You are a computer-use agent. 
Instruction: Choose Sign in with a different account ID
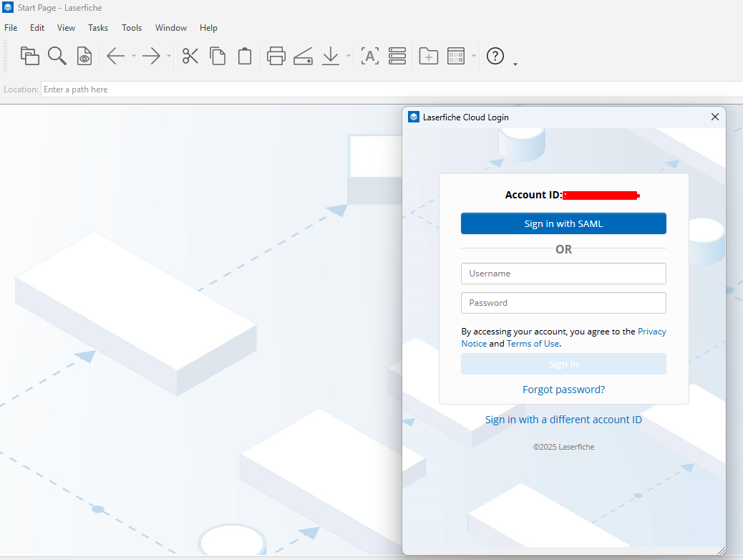563,420
